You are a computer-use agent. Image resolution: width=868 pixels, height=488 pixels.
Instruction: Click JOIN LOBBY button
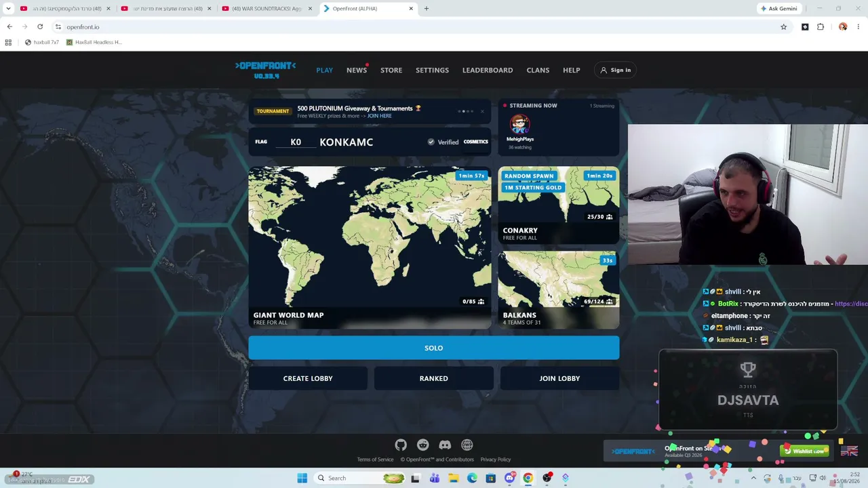click(x=559, y=378)
